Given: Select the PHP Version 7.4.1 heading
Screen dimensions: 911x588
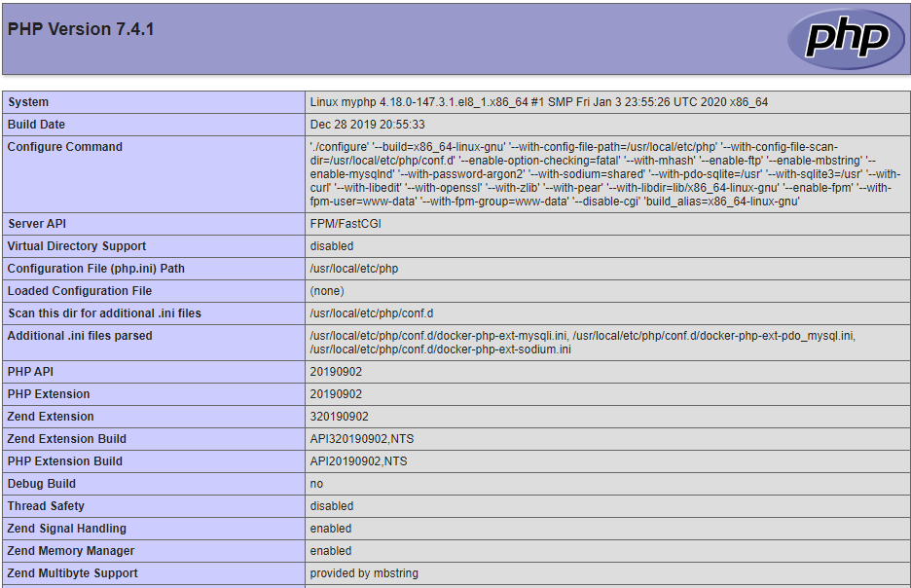Looking at the screenshot, I should 81,29.
